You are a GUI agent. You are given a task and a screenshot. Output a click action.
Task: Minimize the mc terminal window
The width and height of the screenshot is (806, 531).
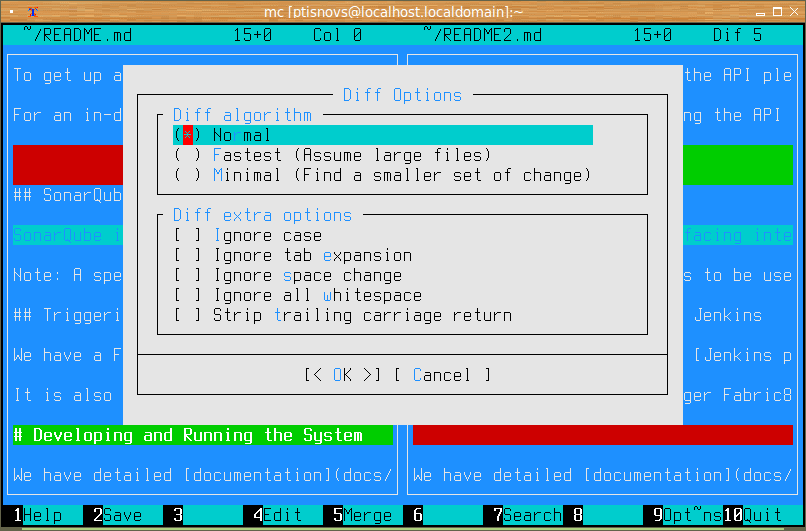click(x=761, y=12)
